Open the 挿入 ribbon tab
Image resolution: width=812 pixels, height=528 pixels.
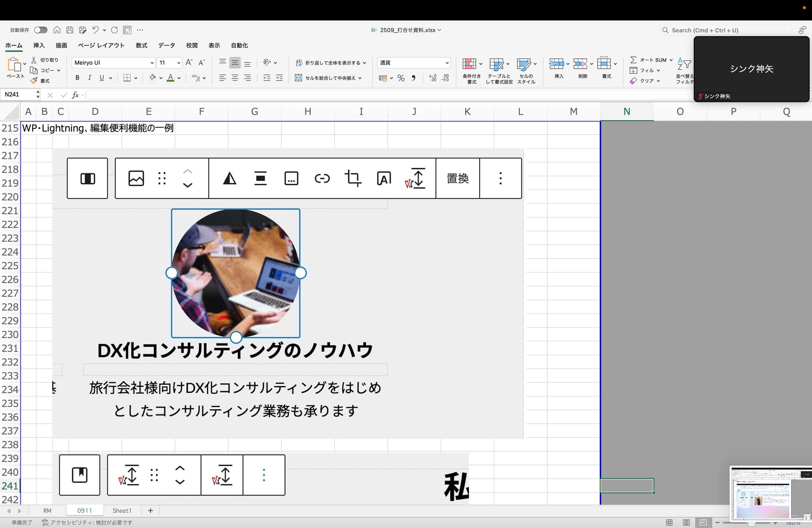[x=39, y=45]
